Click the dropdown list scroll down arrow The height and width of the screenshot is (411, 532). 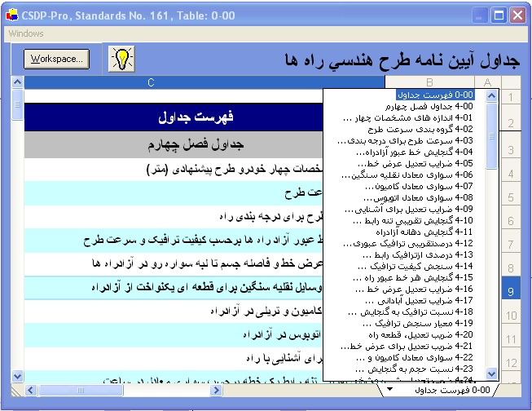pyautogui.click(x=491, y=373)
